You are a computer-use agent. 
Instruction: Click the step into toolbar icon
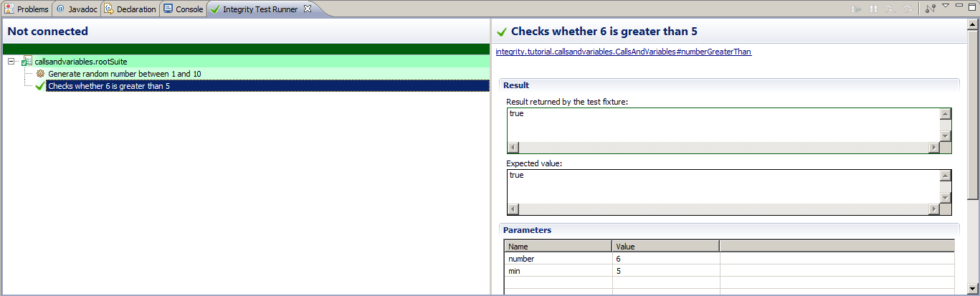pos(890,9)
